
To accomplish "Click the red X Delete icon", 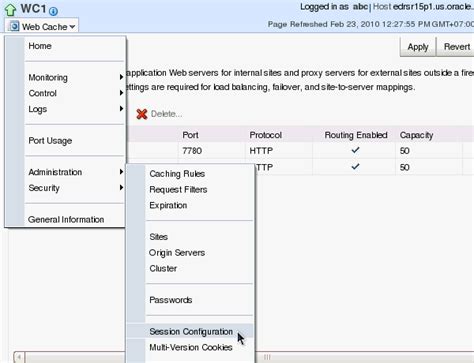I will click(142, 114).
